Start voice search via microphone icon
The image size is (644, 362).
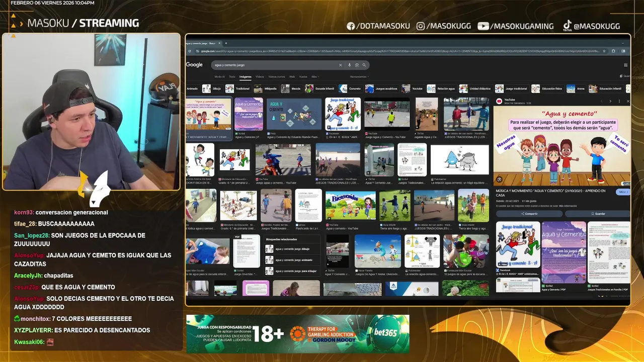[350, 65]
